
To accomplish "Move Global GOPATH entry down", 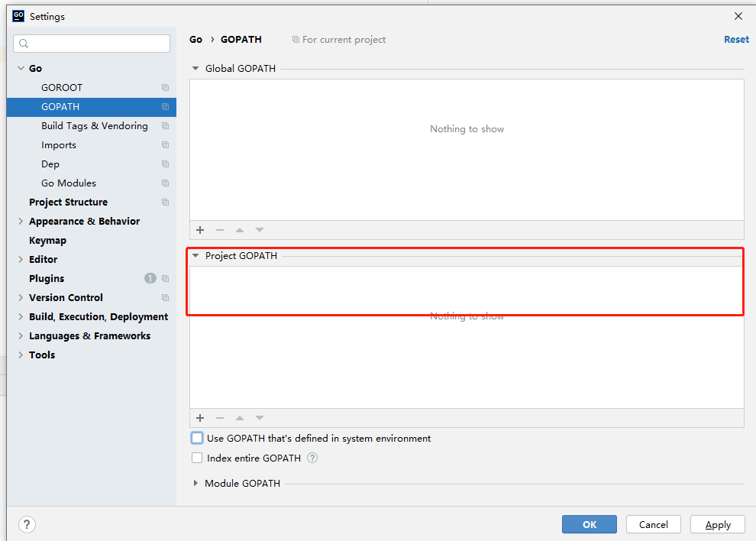I will [260, 230].
